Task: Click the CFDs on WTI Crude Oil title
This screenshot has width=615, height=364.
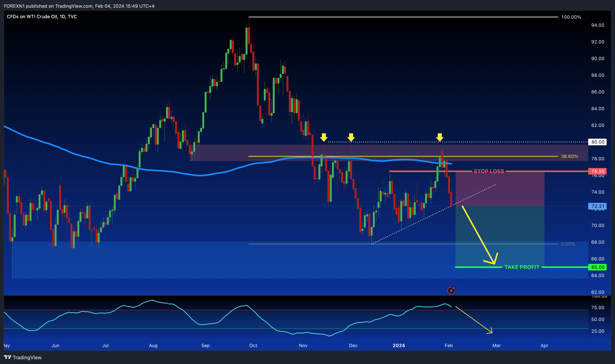Action: [42, 16]
